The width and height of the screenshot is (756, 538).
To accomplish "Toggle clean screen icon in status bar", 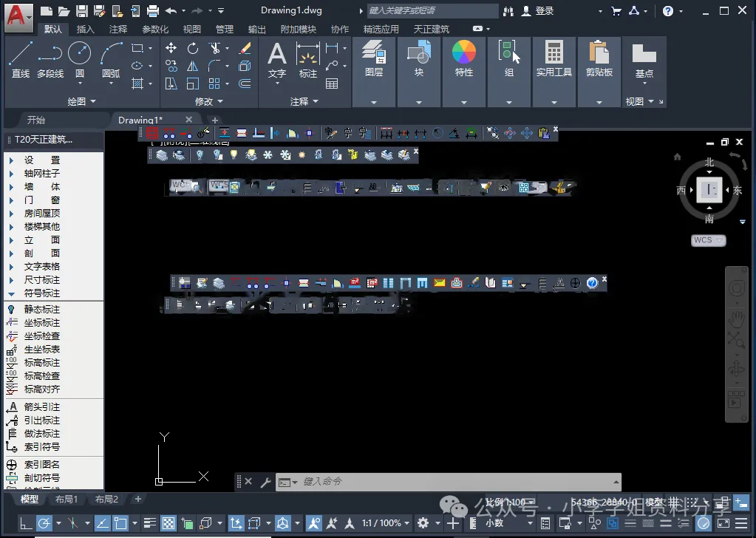I will click(x=723, y=523).
